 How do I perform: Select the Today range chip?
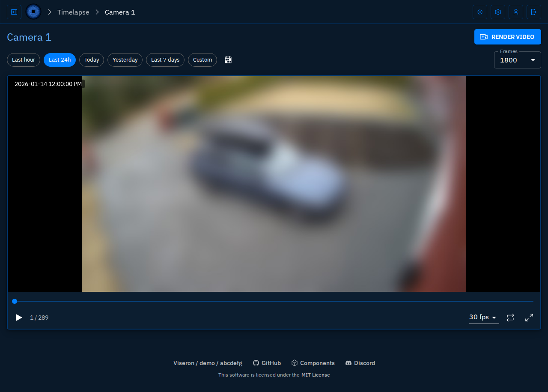pos(92,60)
